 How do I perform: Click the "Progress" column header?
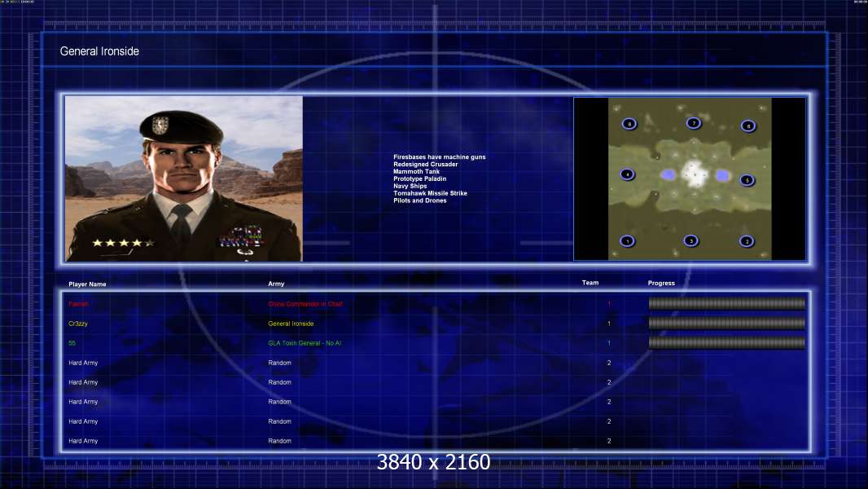(x=661, y=283)
